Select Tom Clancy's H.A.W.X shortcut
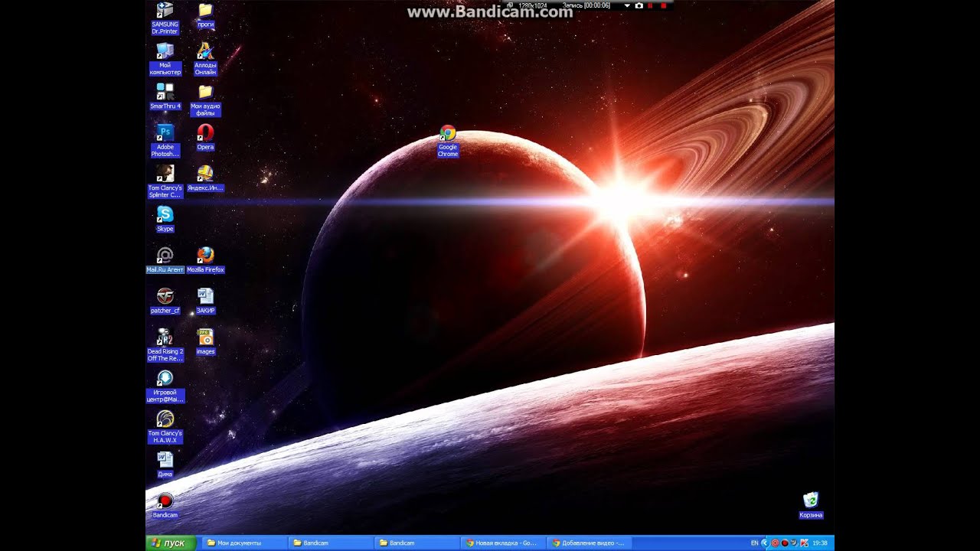This screenshot has width=980, height=551. (x=165, y=428)
